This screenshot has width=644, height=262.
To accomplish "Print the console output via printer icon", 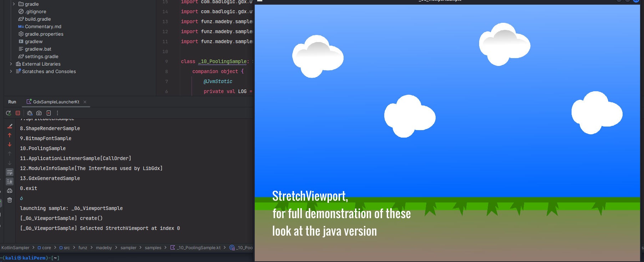I will click(10, 191).
